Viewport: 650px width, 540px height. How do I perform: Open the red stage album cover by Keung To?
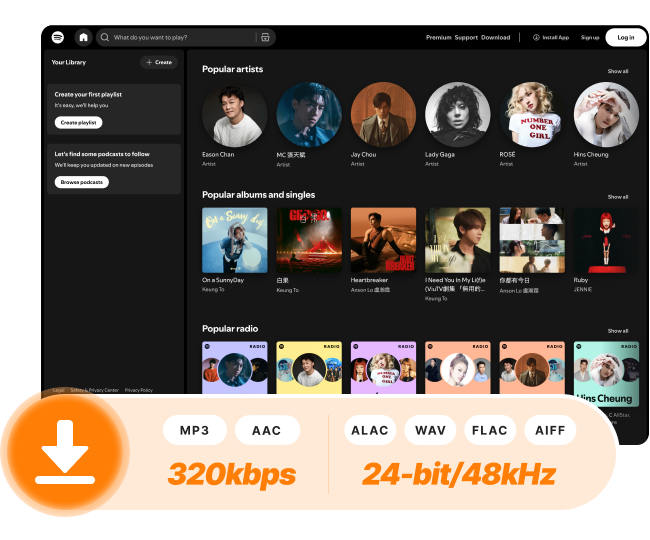click(309, 240)
